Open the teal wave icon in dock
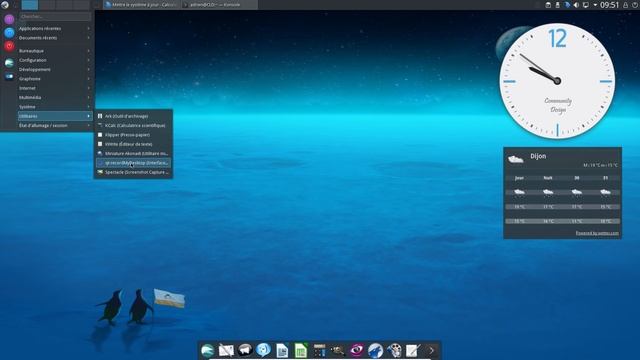640x360 pixels. [x=207, y=350]
